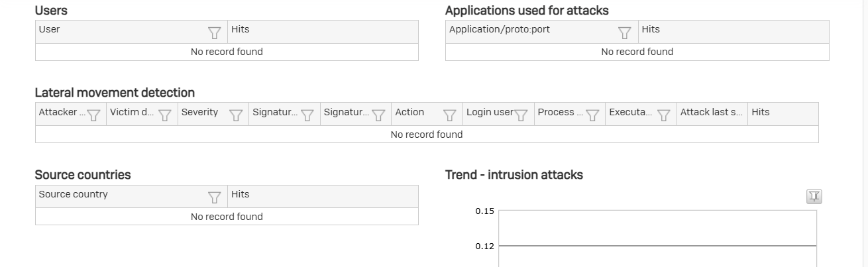Sort Applications table by Hits header
The width and height of the screenshot is (868, 267).
coord(651,29)
